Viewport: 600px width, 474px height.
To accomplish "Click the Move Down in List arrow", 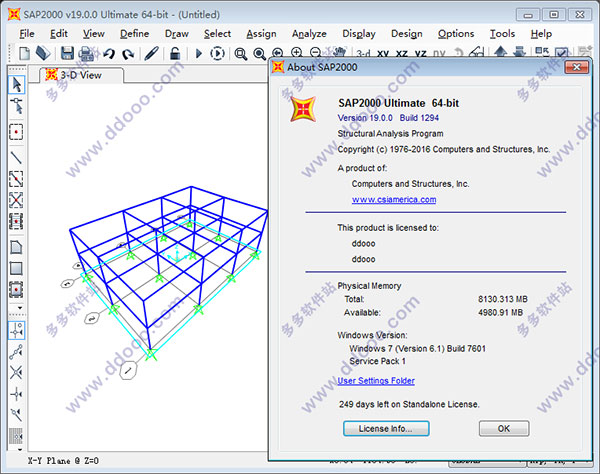I will [519, 52].
